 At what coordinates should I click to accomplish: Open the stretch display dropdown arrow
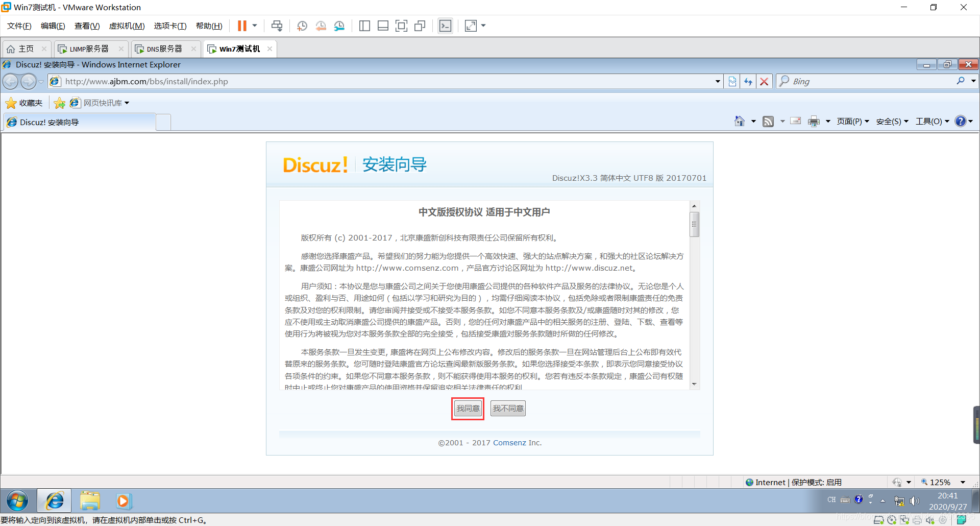click(483, 26)
